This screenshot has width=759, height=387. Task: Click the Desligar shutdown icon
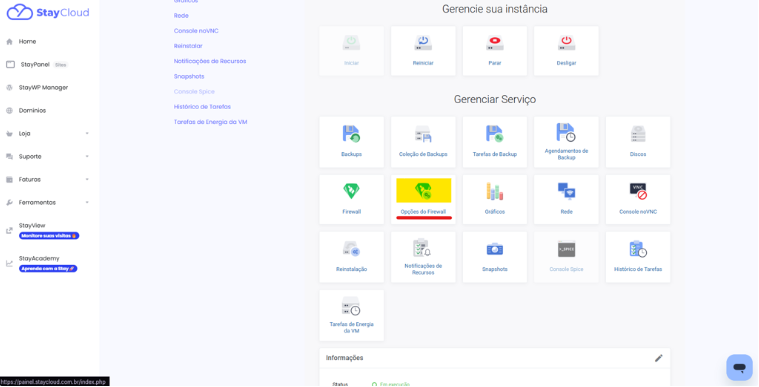pyautogui.click(x=566, y=43)
